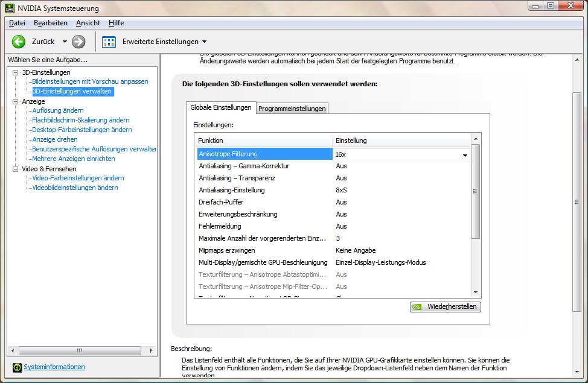Switch to the Globale Einstellungen tab
588x383 pixels.
(221, 107)
